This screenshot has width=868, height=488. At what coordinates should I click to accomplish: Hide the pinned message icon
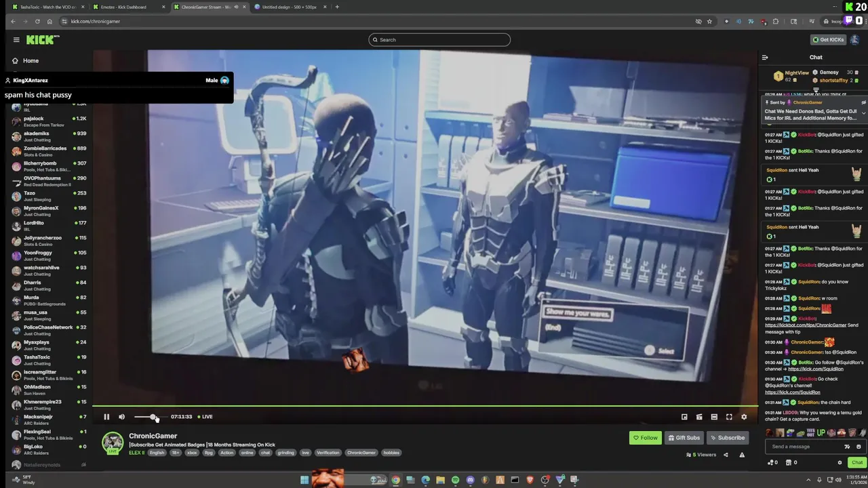(x=863, y=102)
